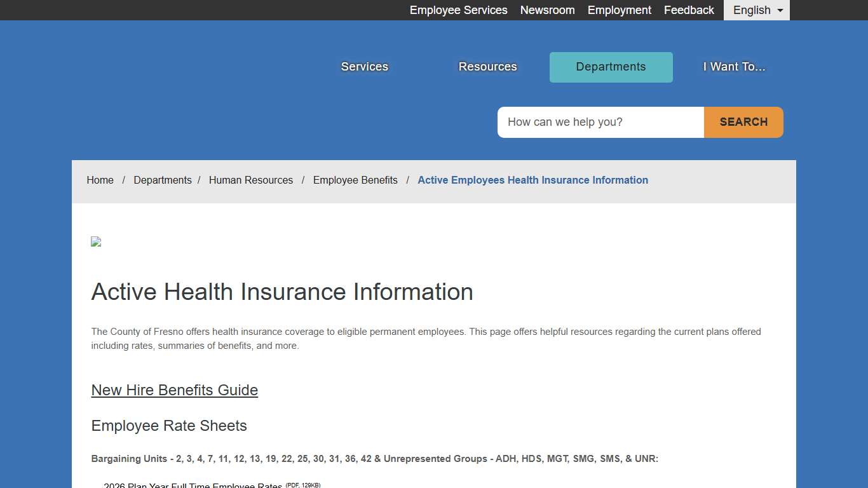The width and height of the screenshot is (868, 488).
Task: Open the Feedback page
Action: click(x=689, y=10)
